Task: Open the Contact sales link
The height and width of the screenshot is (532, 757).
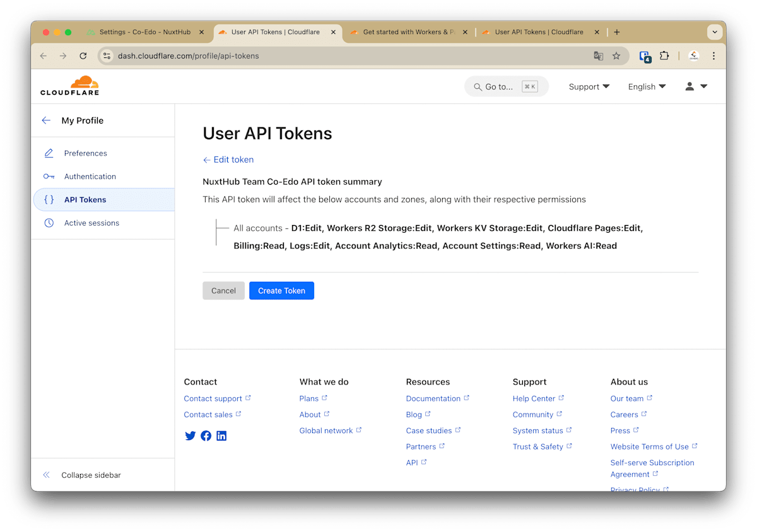Action: 213,415
